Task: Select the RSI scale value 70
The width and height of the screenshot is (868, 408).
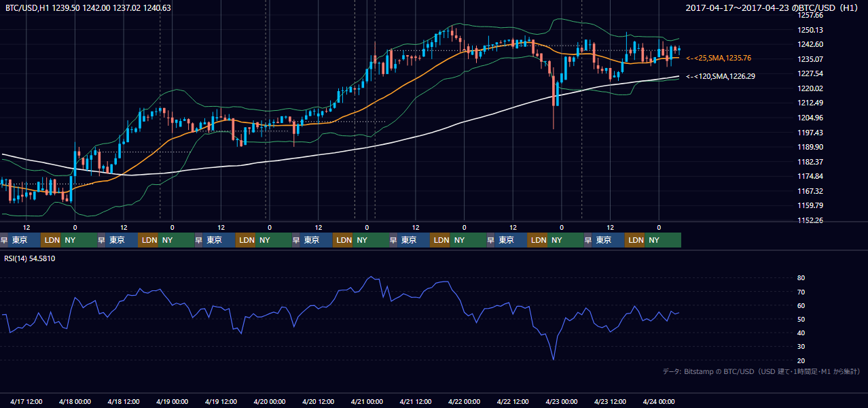Action: click(801, 292)
